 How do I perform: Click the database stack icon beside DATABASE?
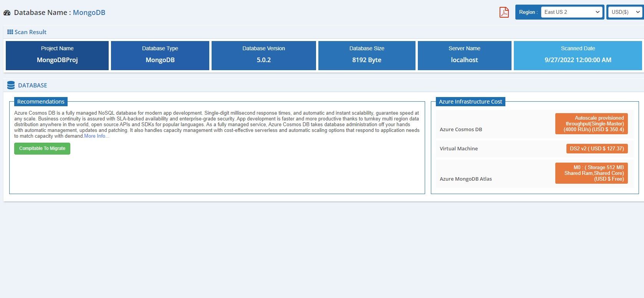tap(11, 85)
